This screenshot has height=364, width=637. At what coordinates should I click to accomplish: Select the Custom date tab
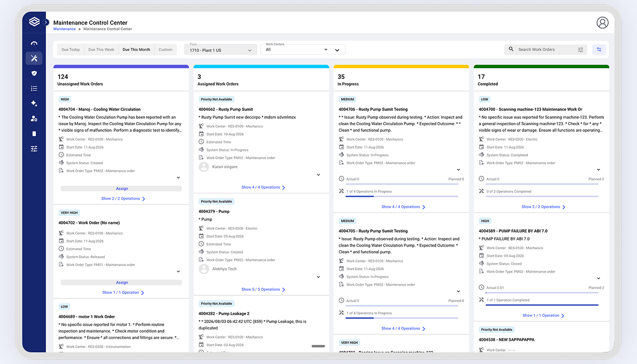[166, 50]
